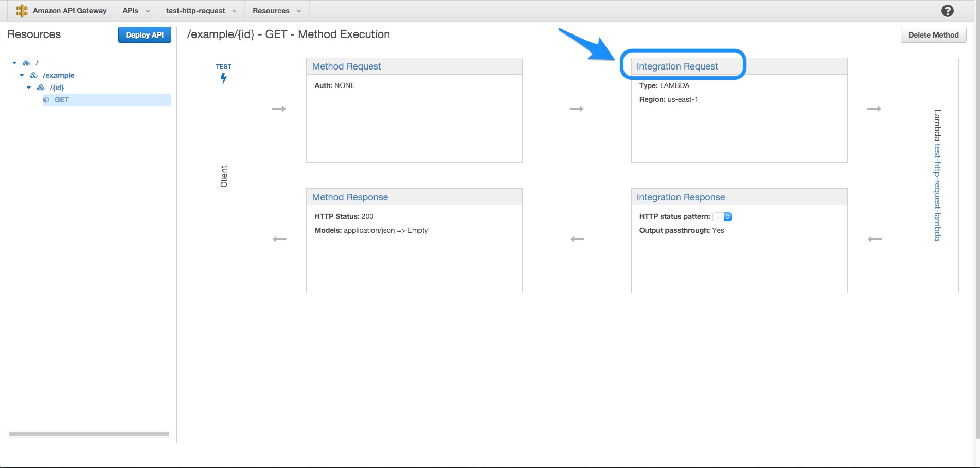Click the arrow between Client and Method Request
980x468 pixels.
tap(278, 108)
